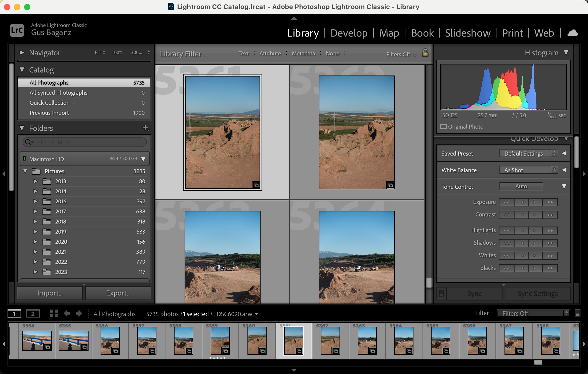The height and width of the screenshot is (374, 588).
Task: Click the plus icon to add folder
Action: click(145, 128)
